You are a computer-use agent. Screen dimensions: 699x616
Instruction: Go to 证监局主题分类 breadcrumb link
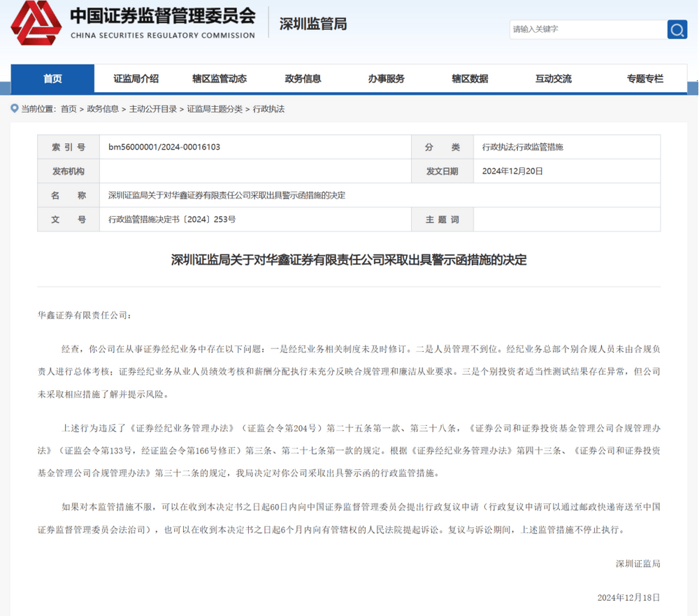[x=215, y=109]
